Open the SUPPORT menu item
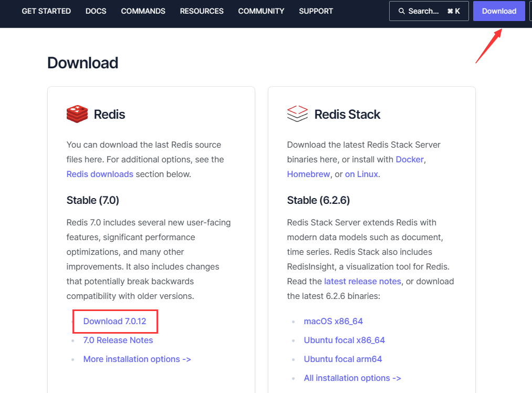This screenshot has height=393, width=532. pyautogui.click(x=316, y=11)
